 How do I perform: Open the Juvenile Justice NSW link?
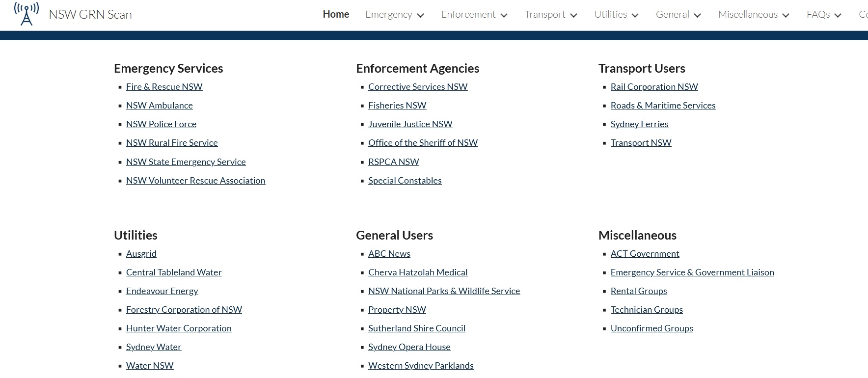tap(410, 124)
